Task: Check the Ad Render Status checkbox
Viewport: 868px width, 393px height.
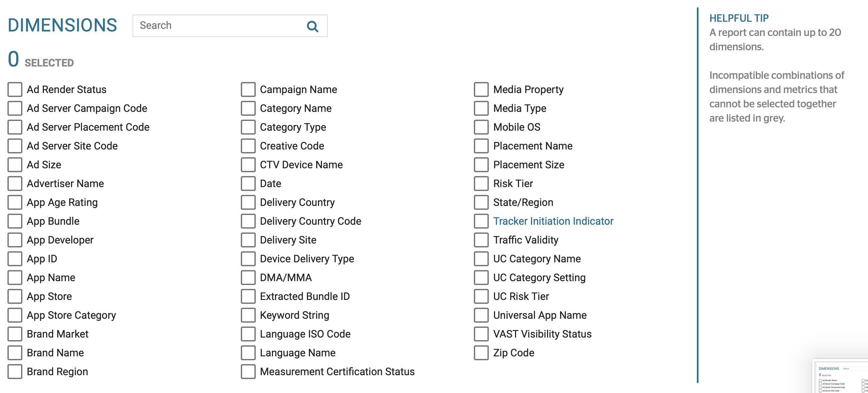Action: click(x=15, y=89)
